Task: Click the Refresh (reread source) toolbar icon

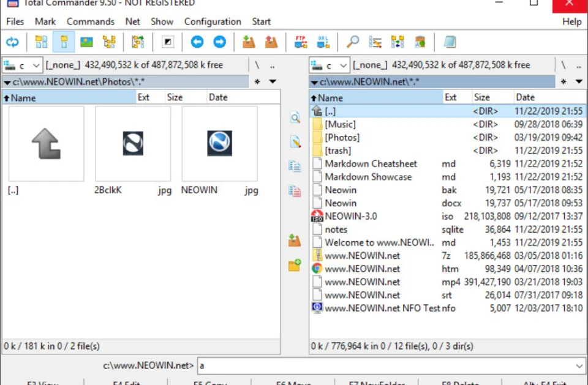Action: tap(12, 42)
